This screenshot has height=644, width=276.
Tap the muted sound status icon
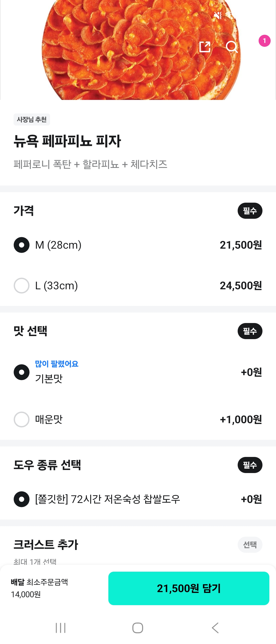(218, 16)
